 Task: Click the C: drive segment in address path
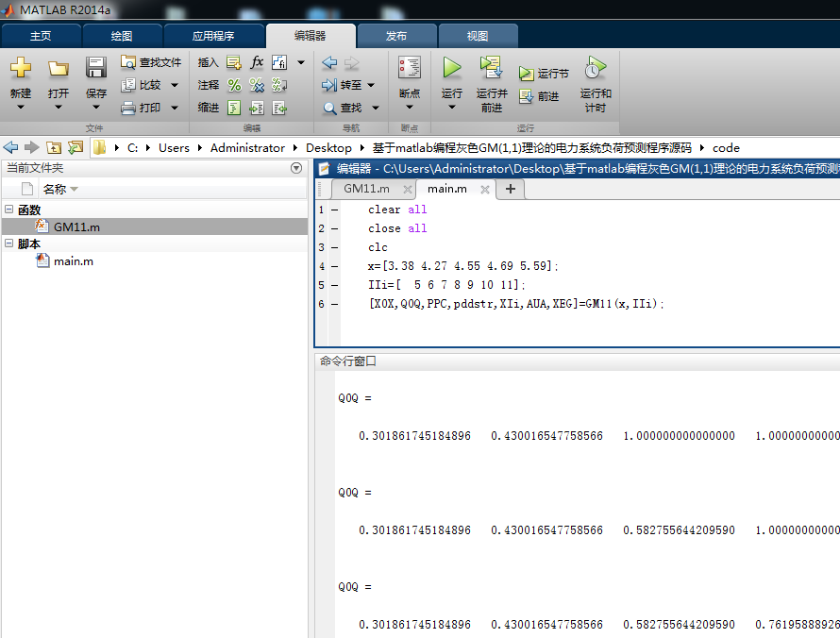coord(132,148)
